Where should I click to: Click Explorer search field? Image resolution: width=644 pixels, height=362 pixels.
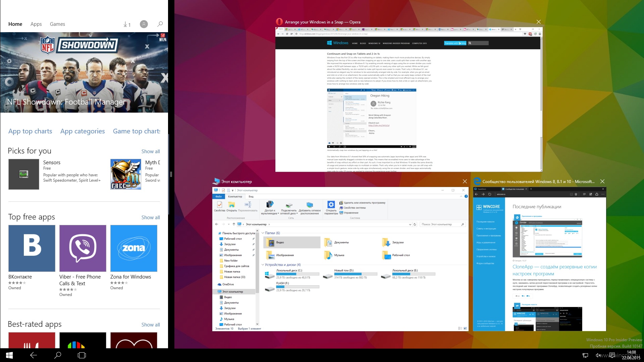(443, 225)
